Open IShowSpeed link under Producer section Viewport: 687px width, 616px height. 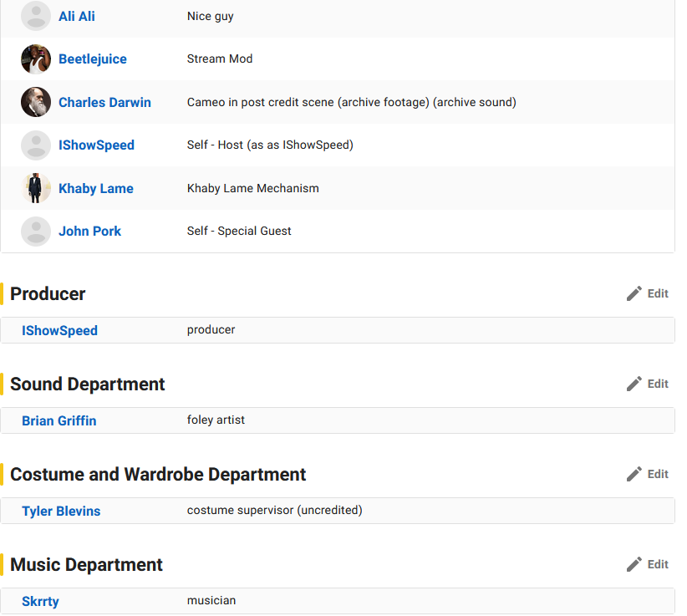(59, 331)
